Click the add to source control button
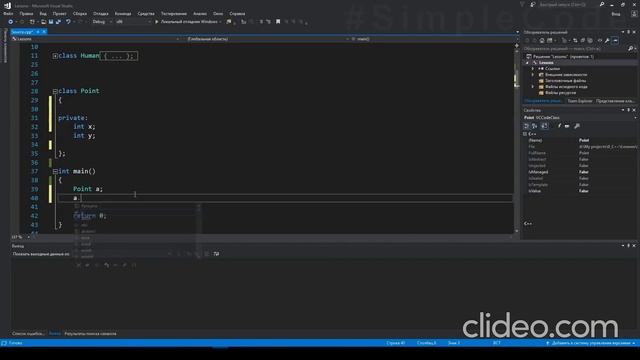640x360 pixels. pos(591,343)
